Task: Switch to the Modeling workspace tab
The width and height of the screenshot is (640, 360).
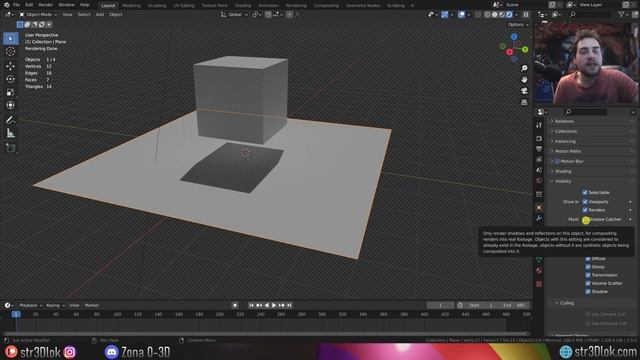Action: (x=131, y=6)
